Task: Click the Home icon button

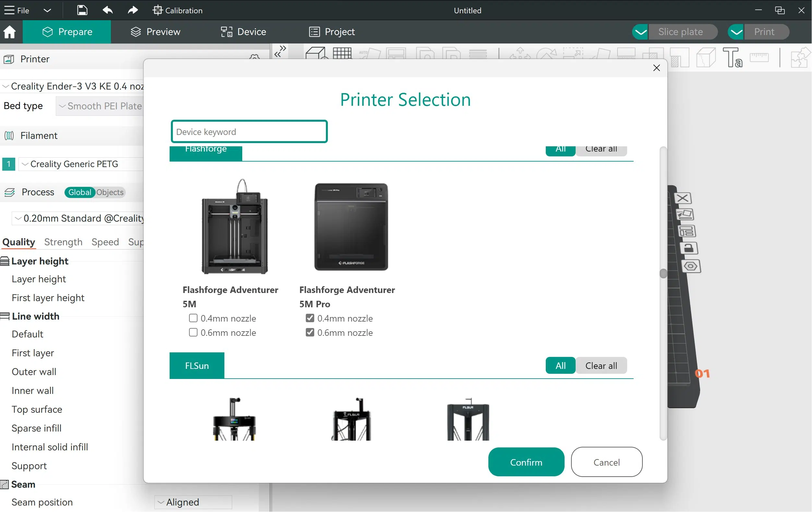Action: pos(10,32)
